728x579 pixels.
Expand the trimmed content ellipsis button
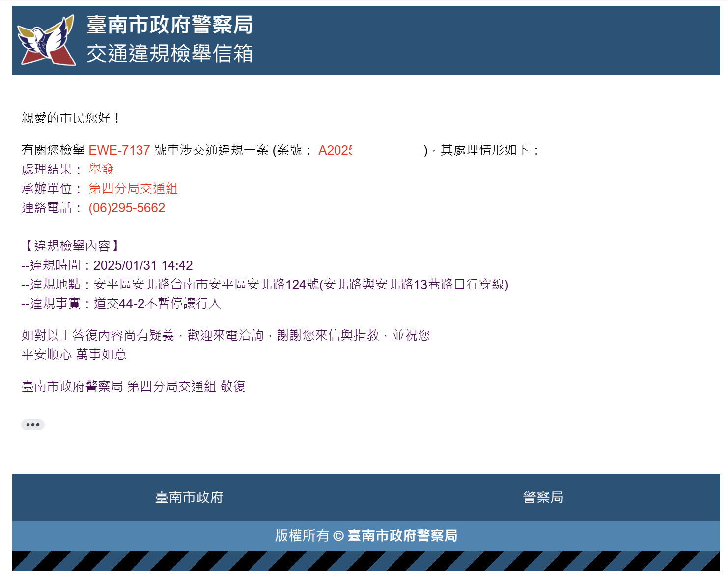point(33,425)
